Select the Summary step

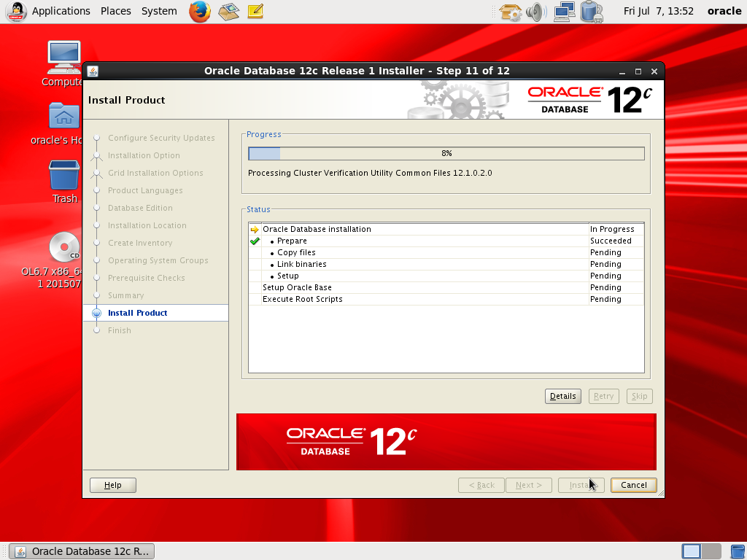pos(125,296)
